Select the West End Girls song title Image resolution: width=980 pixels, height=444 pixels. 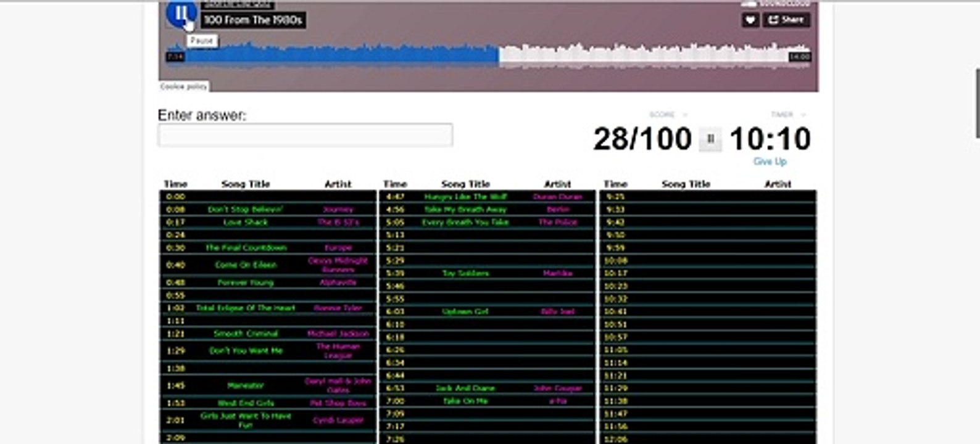246,403
